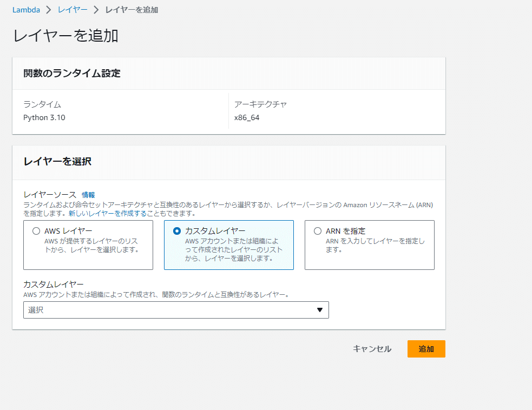
Task: Click the 関数のランタイム設定 heading
Action: [x=72, y=73]
